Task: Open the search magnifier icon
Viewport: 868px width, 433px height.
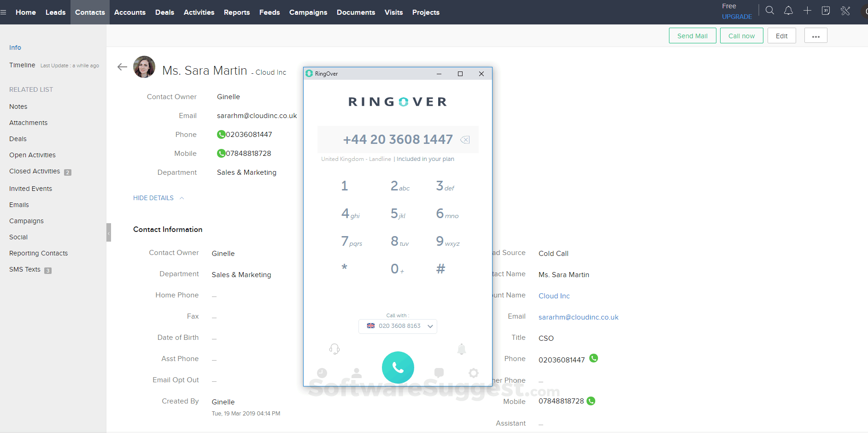Action: 769,10
